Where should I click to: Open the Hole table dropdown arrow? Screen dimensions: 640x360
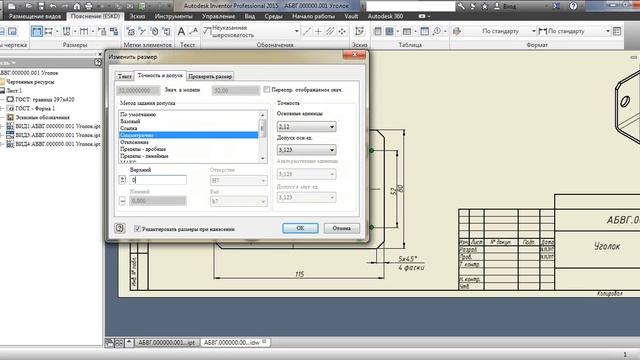coord(398,31)
